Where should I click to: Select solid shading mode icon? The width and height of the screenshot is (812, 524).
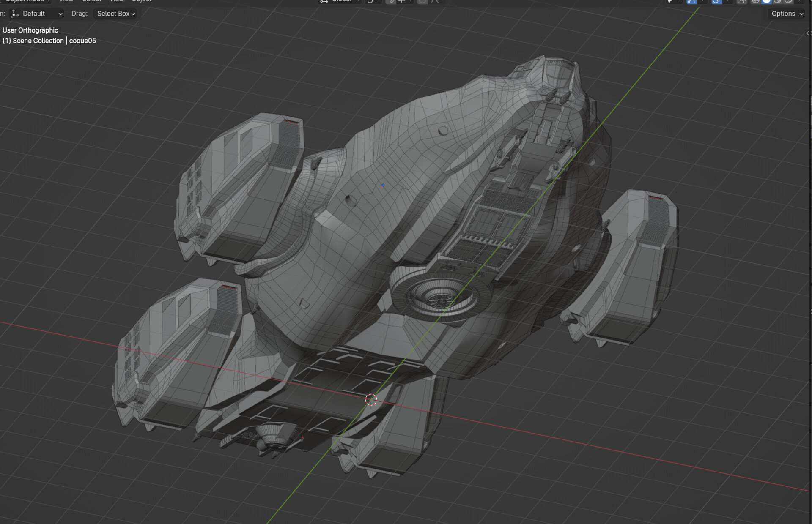[766, 1]
